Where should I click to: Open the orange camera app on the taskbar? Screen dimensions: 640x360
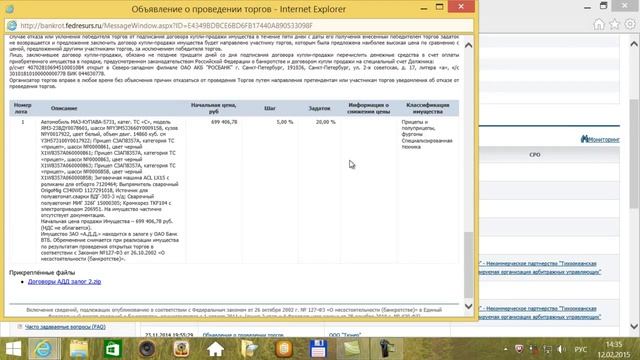(x=181, y=349)
